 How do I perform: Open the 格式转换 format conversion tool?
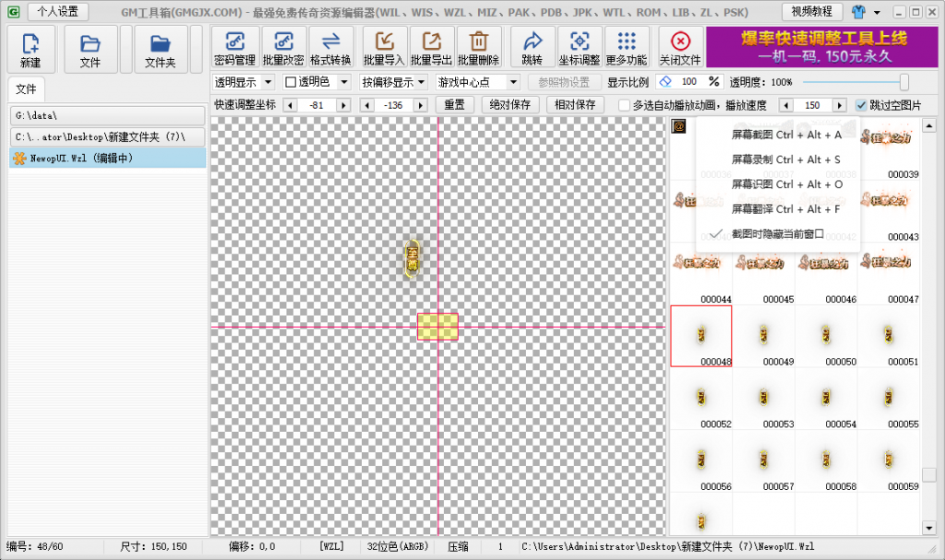(330, 46)
